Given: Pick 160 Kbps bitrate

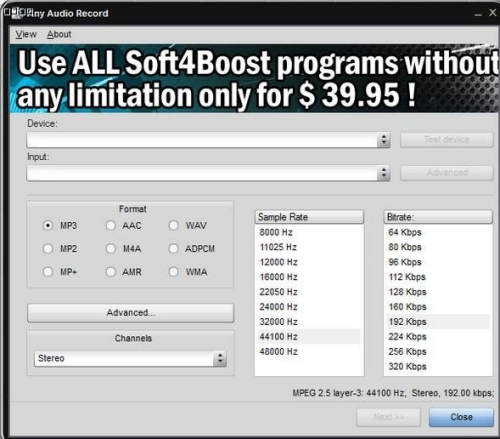Looking at the screenshot, I should click(438, 307).
